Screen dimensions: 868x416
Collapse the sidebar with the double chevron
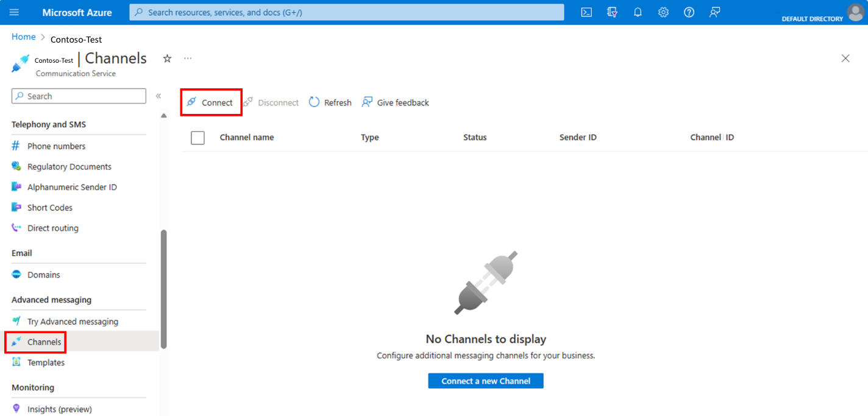158,96
